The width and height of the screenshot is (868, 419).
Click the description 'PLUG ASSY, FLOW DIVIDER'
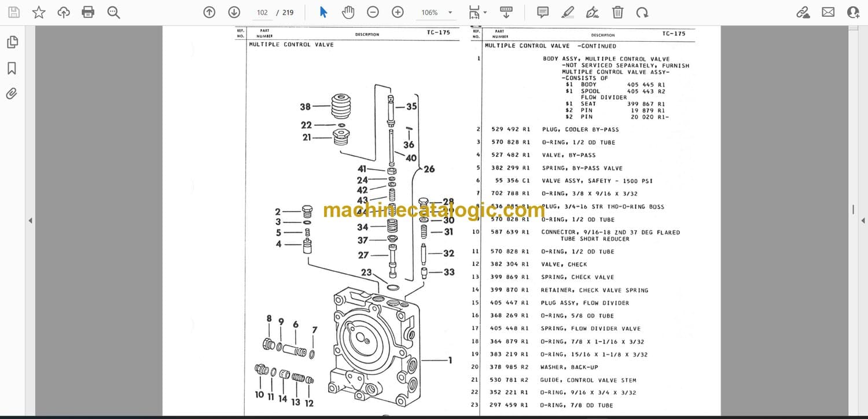585,303
